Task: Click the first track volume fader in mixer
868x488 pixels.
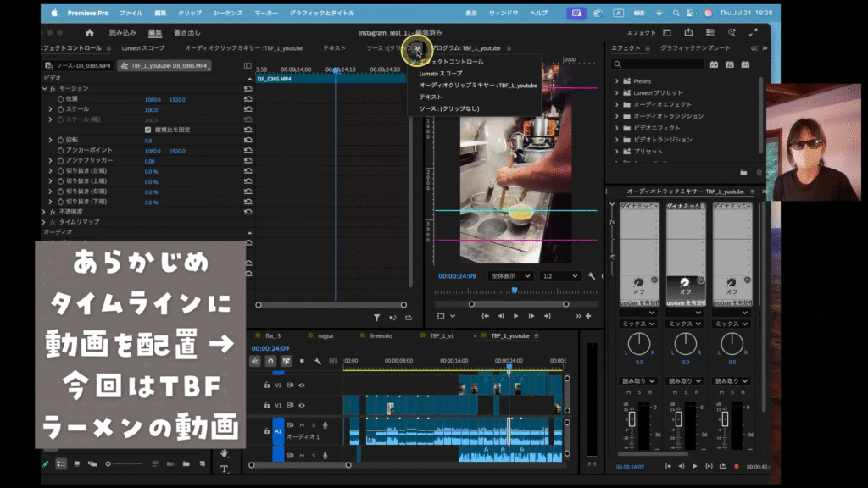Action: [x=632, y=419]
